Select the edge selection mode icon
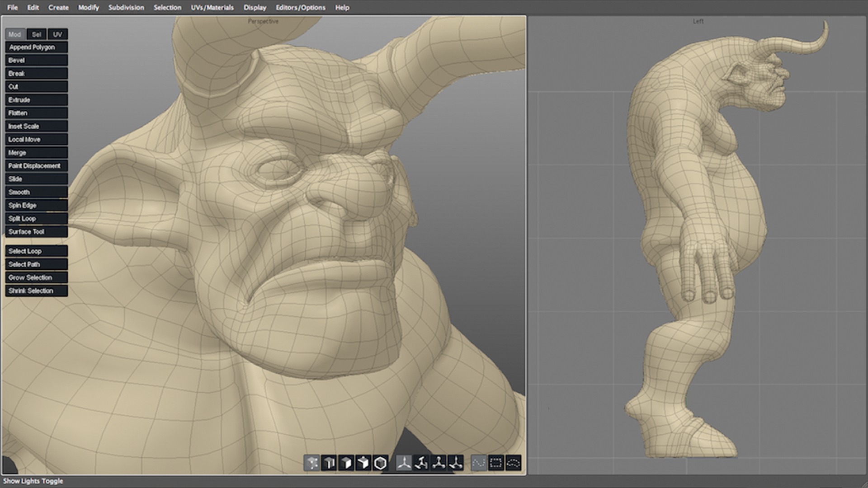Screen dimensions: 868x488 click(329, 463)
